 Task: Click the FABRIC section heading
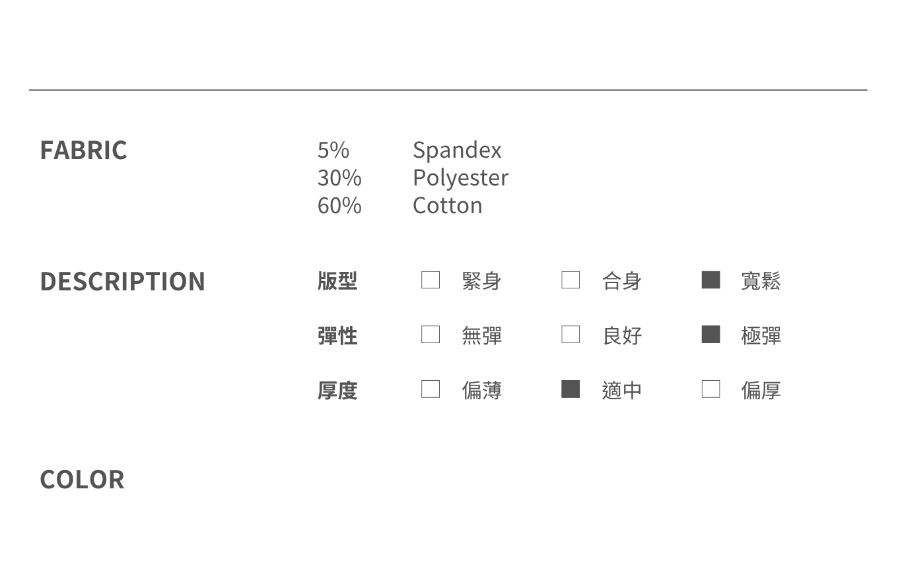point(83,150)
